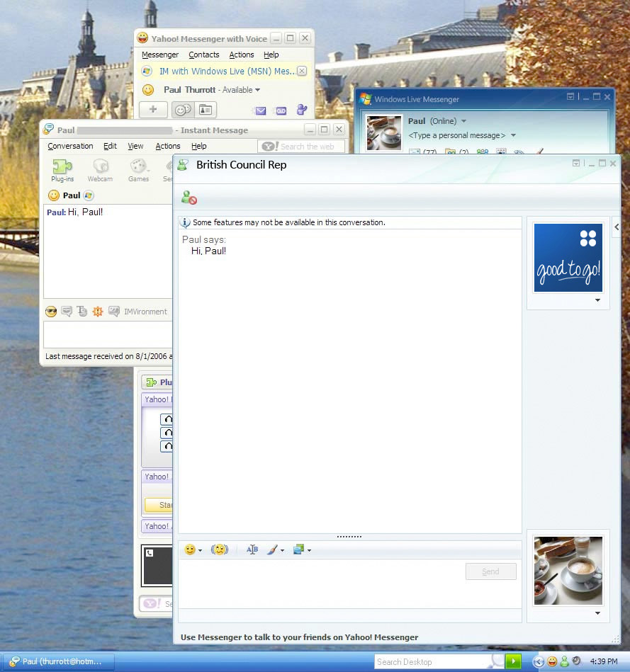Click the coffee display picture in conversation window
Viewport: 630px width, 672px height.
click(568, 571)
